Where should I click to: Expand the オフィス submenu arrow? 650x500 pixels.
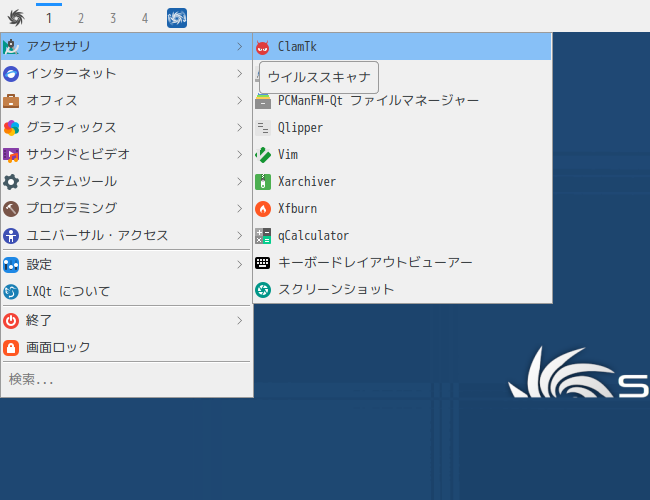(x=240, y=101)
